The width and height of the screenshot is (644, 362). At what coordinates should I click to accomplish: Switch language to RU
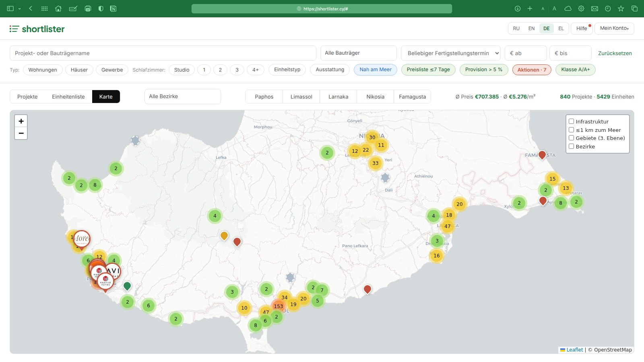[x=516, y=29]
